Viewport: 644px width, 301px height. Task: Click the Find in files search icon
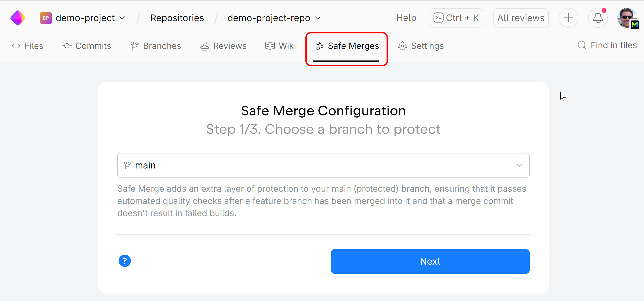(x=582, y=45)
